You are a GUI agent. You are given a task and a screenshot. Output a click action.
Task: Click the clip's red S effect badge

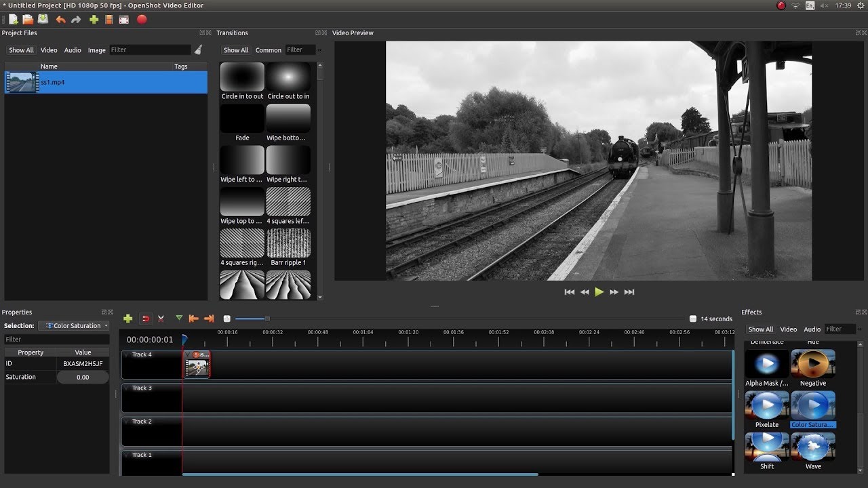coord(196,354)
